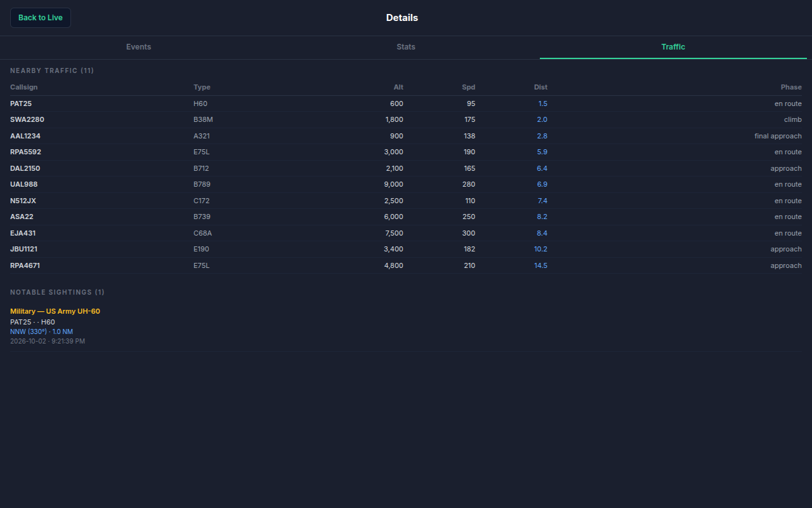Select the PAT25 callsign in the traffic table

pos(21,104)
